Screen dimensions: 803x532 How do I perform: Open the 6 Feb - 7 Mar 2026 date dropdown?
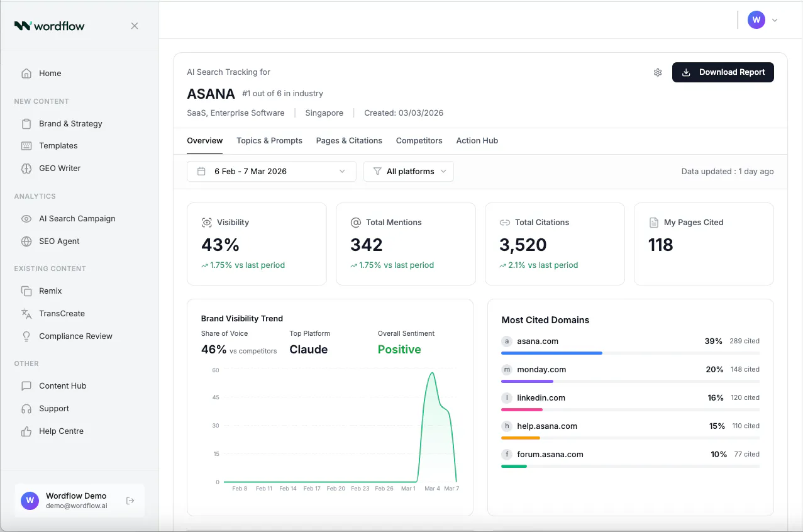coord(272,171)
